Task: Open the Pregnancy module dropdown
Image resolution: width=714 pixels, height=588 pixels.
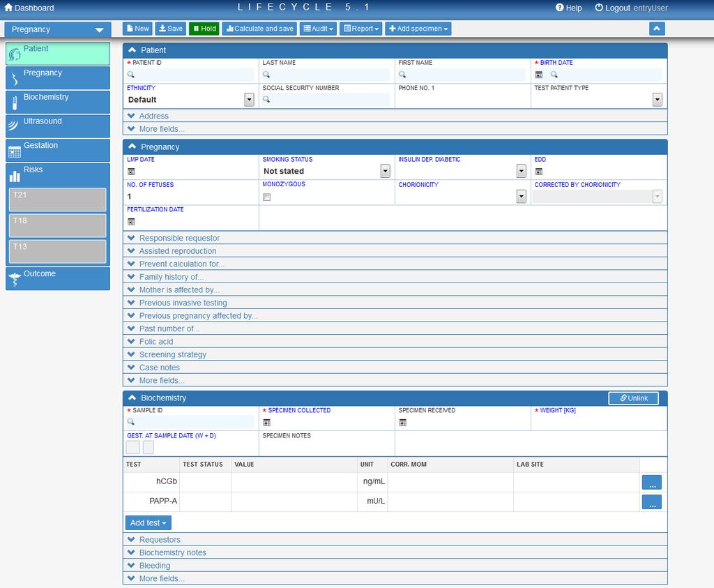Action: [58, 29]
